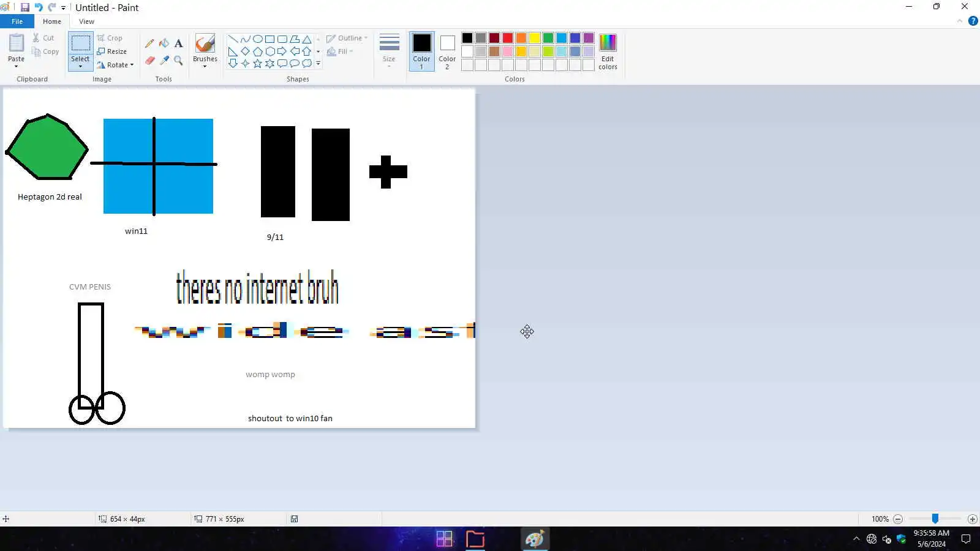Viewport: 980px width, 551px height.
Task: Open the Rotate dropdown menu
Action: (115, 65)
